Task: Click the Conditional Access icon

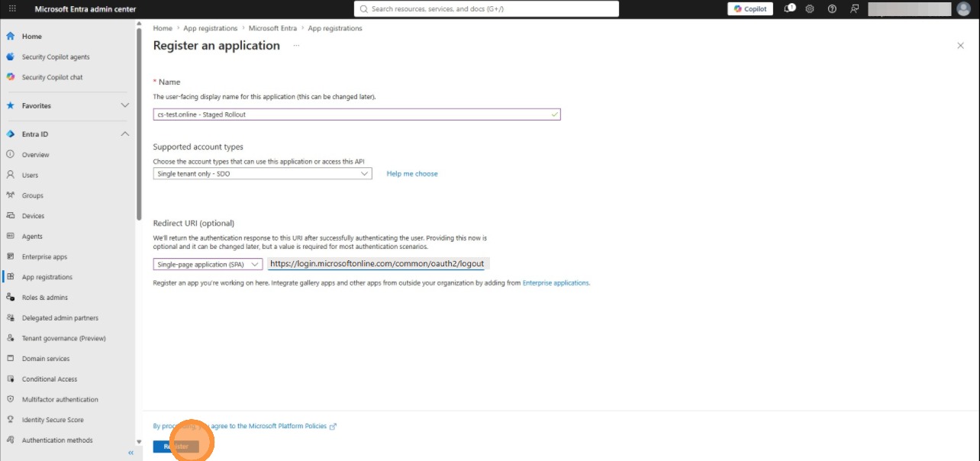Action: [11, 379]
